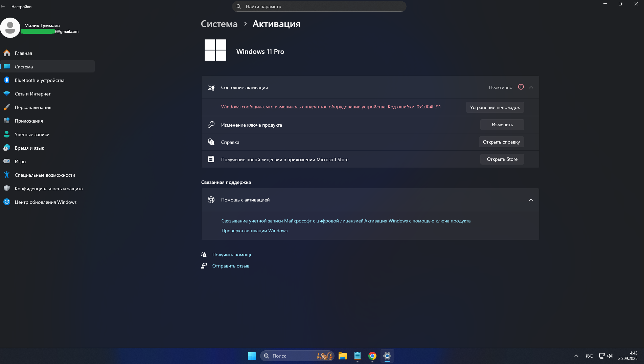Go to Центр обновления Windows
The width and height of the screenshot is (644, 364).
tap(47, 202)
